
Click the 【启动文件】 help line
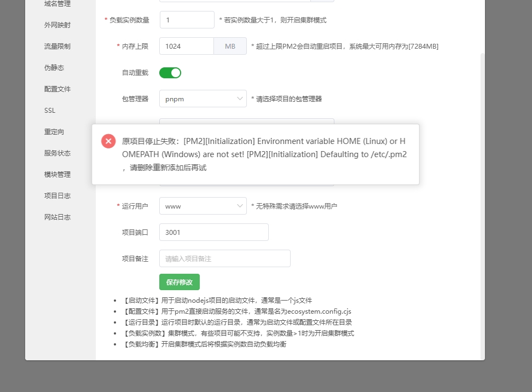pyautogui.click(x=217, y=301)
